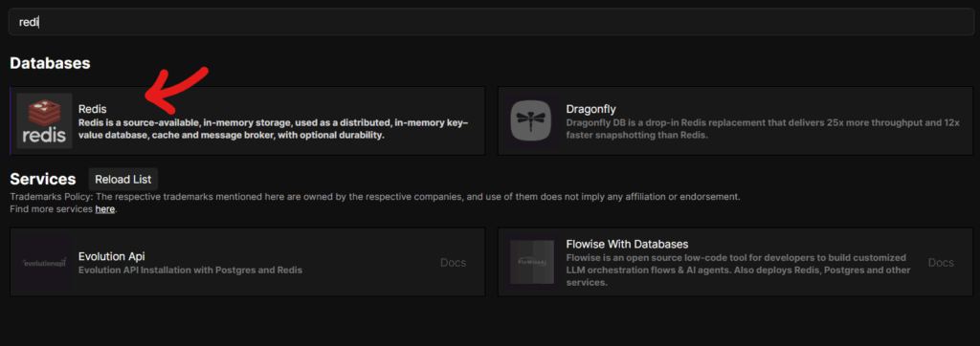Click the Dragonfly insect icon
The image size is (980, 346).
click(x=530, y=120)
